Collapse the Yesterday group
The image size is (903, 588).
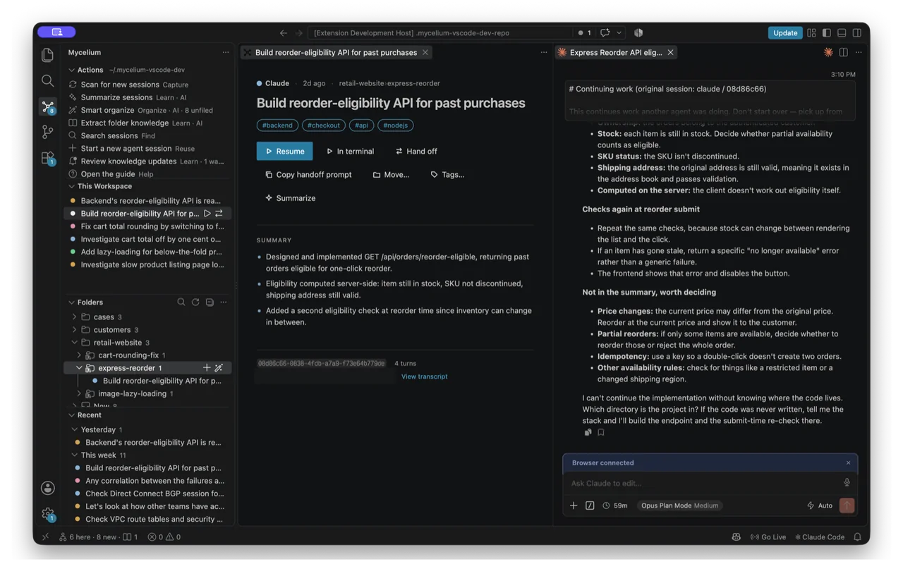pyautogui.click(x=75, y=429)
